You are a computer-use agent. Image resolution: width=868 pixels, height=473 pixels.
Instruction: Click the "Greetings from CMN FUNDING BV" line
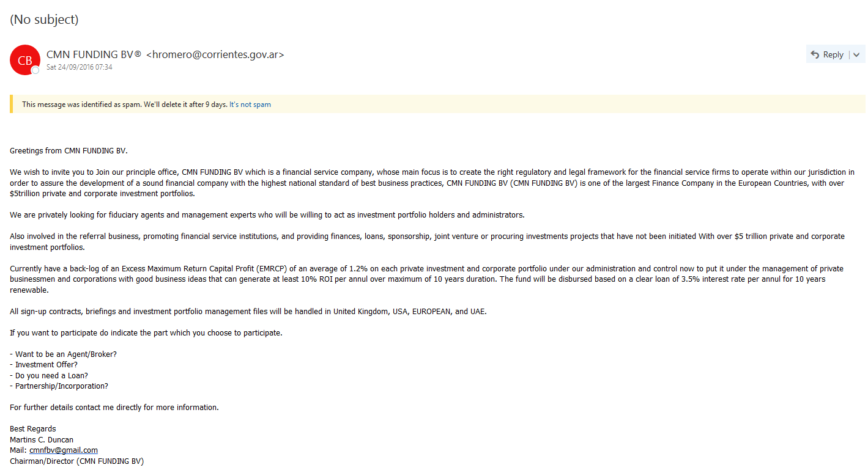click(x=69, y=151)
